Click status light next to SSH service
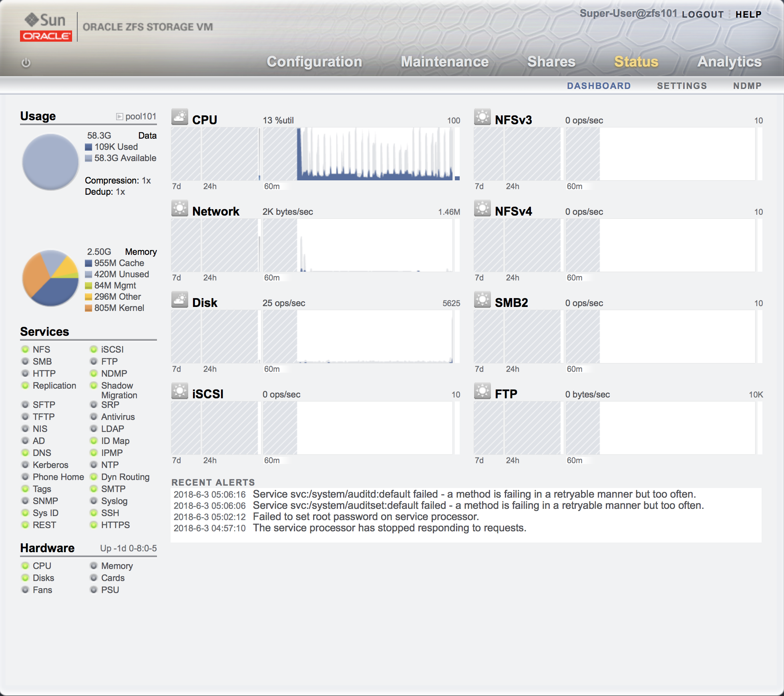The width and height of the screenshot is (784, 696). click(x=94, y=513)
